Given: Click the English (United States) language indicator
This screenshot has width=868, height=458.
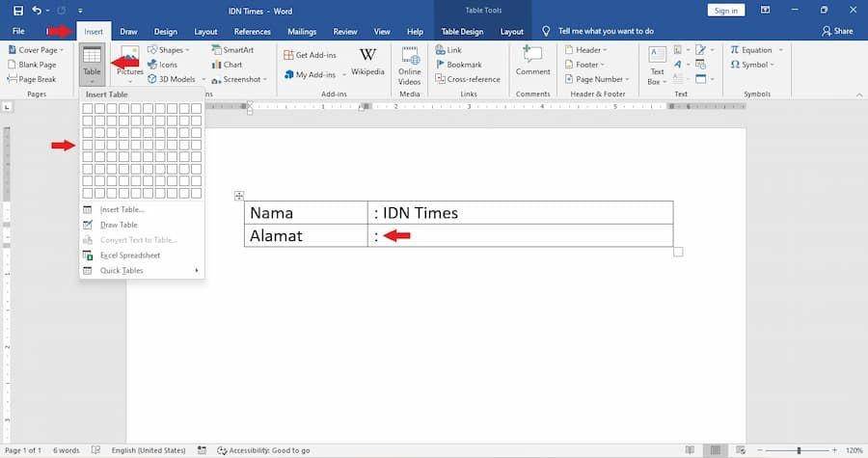Looking at the screenshot, I should click(x=149, y=450).
